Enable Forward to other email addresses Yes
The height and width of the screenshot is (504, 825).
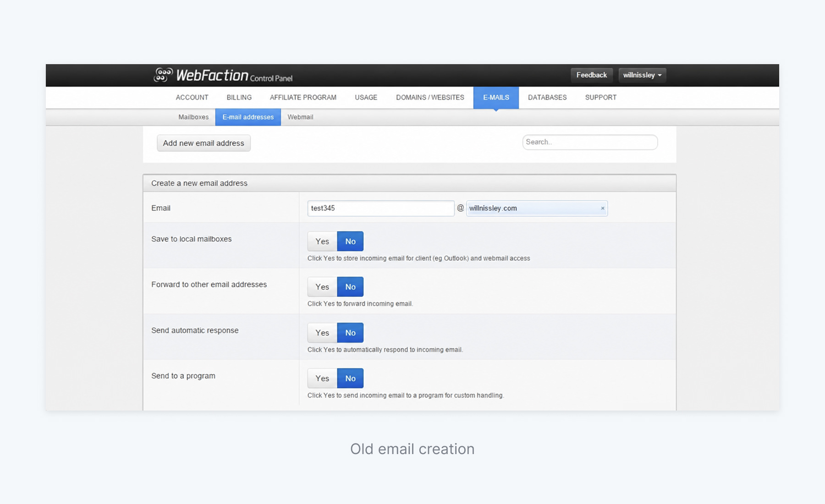[x=322, y=287]
